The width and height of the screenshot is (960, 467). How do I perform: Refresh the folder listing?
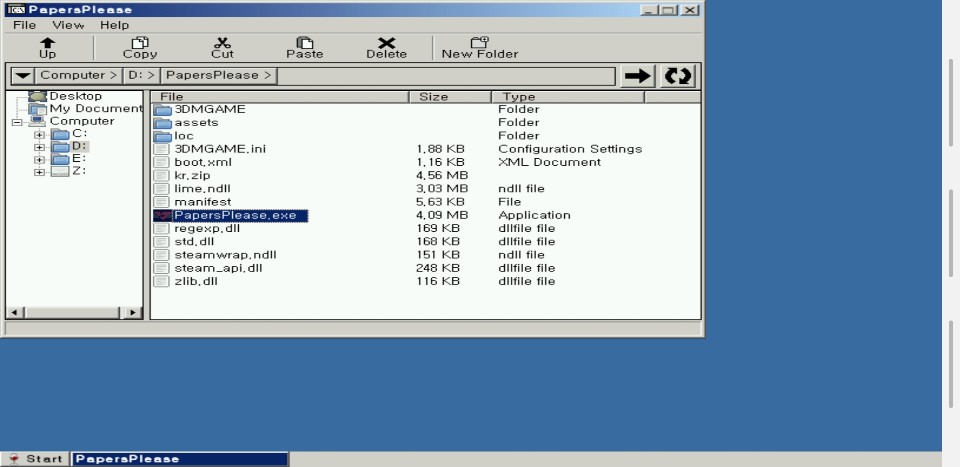(678, 77)
